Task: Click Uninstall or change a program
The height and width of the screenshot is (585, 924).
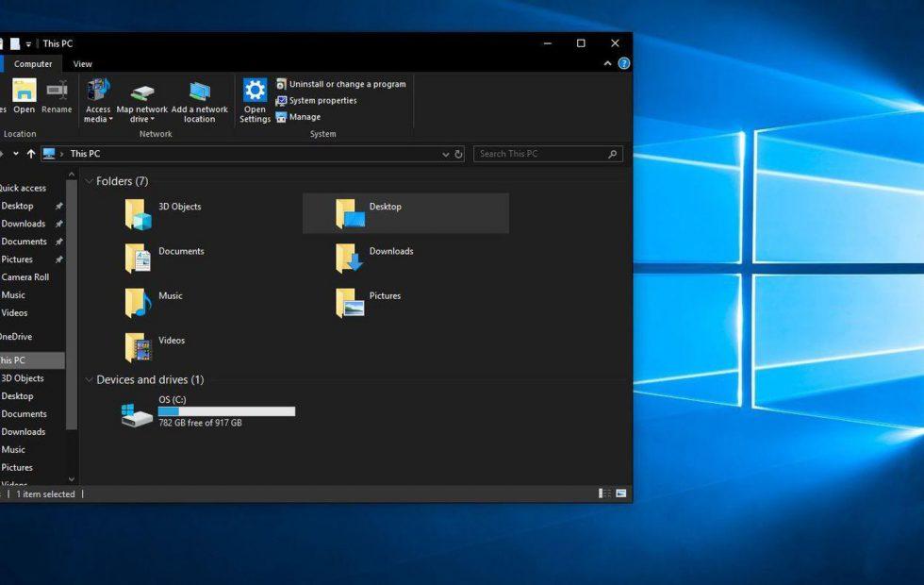Action: 340,84
